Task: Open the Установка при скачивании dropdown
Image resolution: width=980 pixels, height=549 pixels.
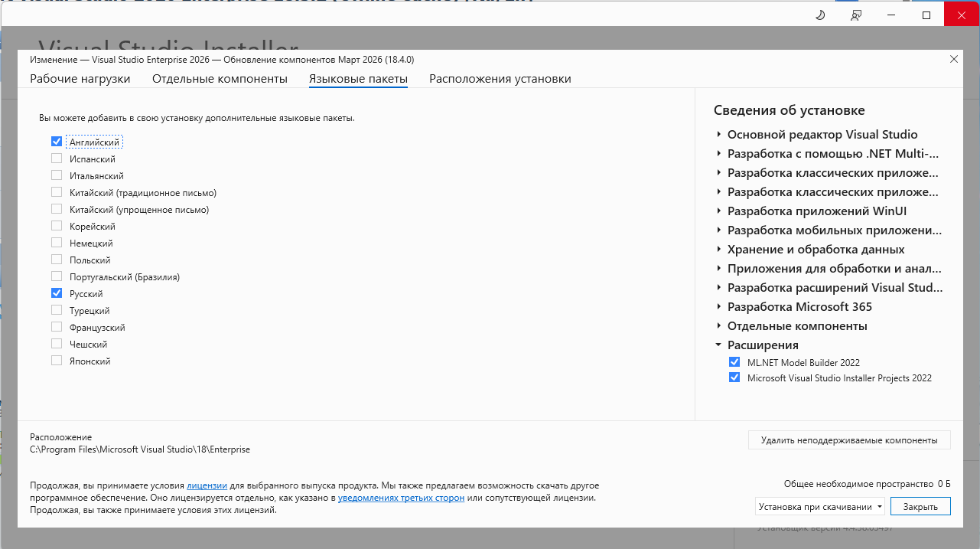Action: pos(820,506)
